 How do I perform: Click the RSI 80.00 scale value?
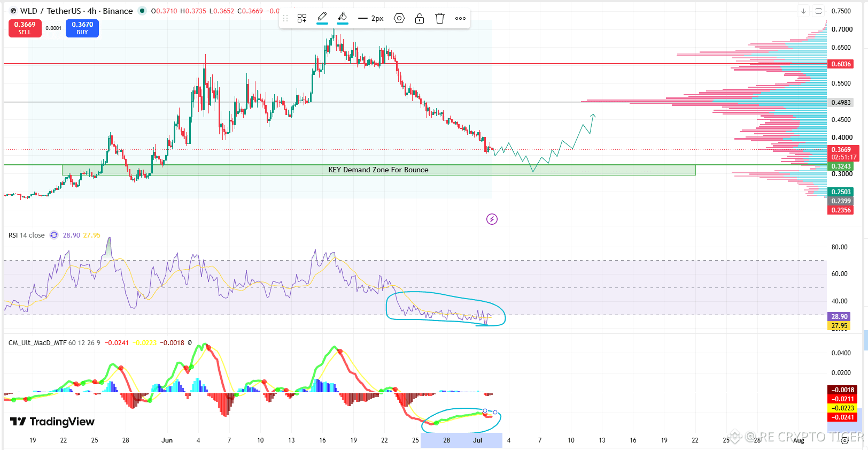[840, 247]
